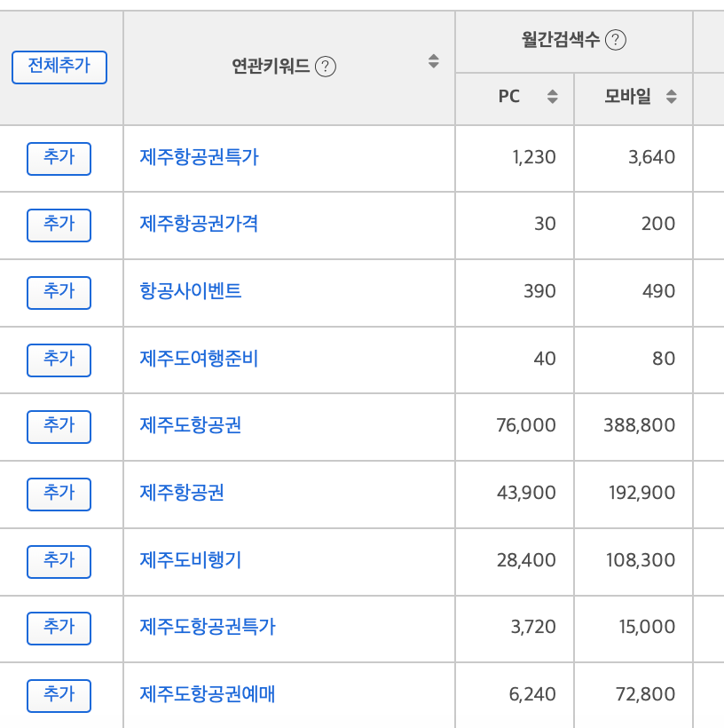The image size is (724, 728).
Task: Open help icon next to 월간검색수
Action: (x=616, y=40)
